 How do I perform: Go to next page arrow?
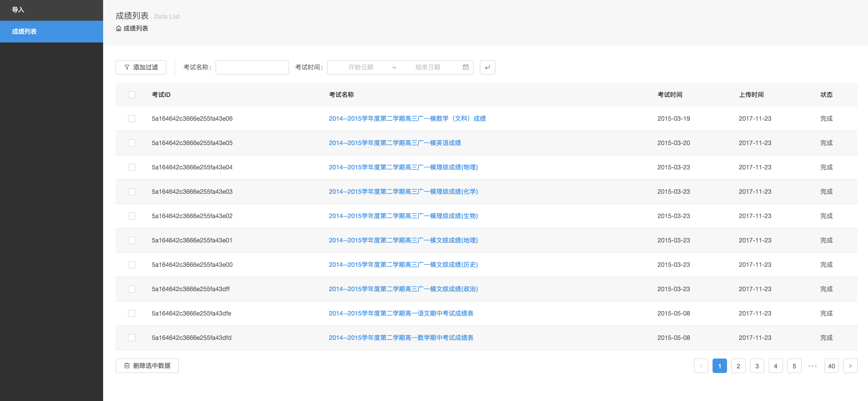coord(850,366)
